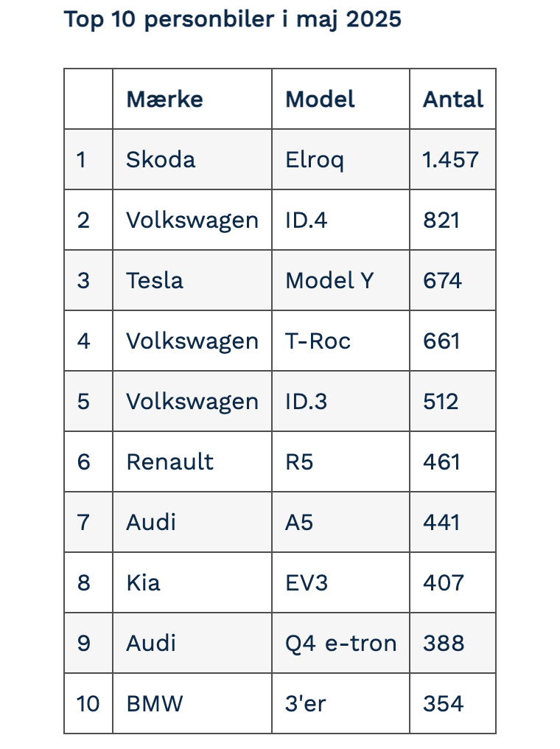The width and height of the screenshot is (560, 749).
Task: Select the Q4 e-tron cell
Action: click(x=340, y=644)
